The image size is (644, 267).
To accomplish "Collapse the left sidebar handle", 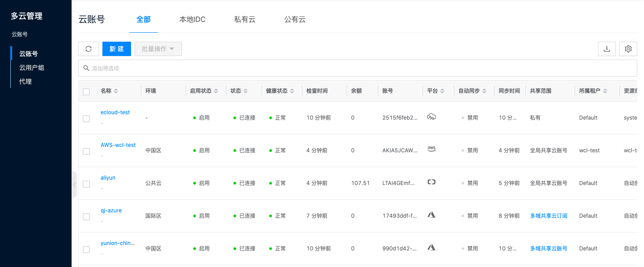I will point(74,185).
